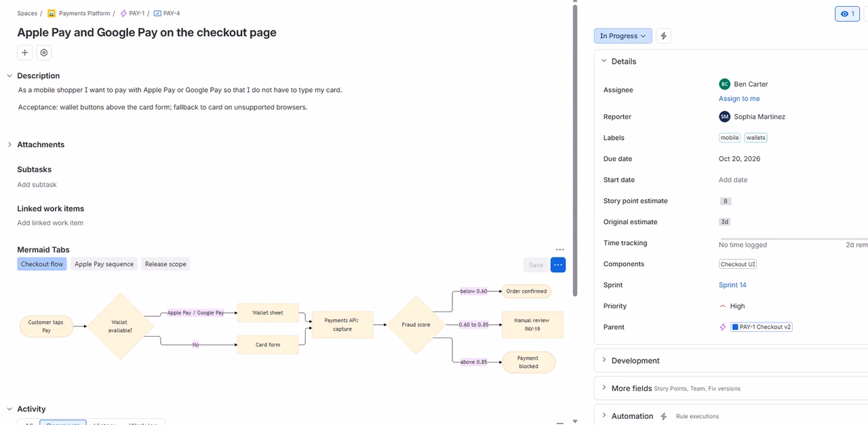Switch to the Apple Pay sequence tab

pyautogui.click(x=104, y=264)
